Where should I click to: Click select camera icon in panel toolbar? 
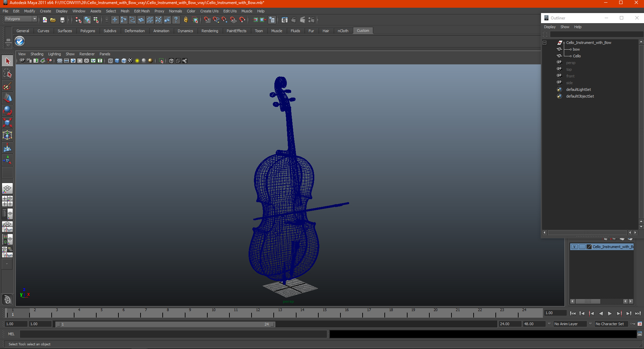pos(22,61)
